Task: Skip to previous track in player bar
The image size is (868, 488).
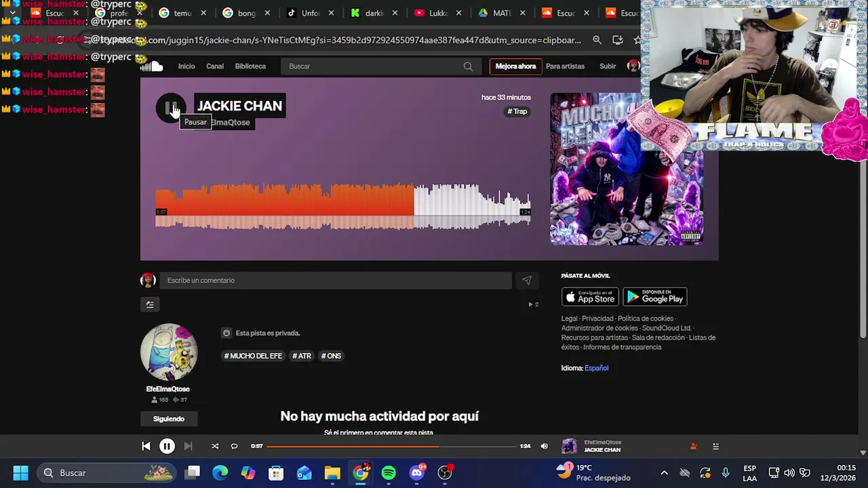Action: click(146, 446)
